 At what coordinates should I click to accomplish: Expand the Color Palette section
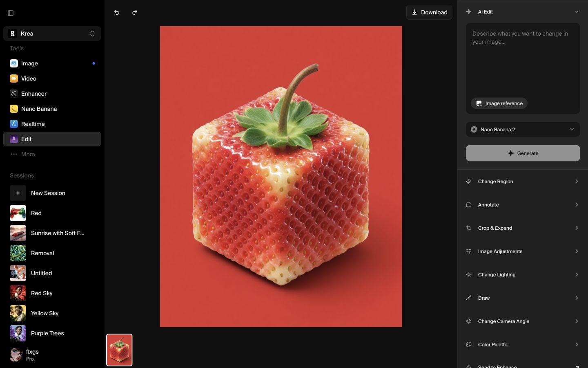click(x=523, y=345)
